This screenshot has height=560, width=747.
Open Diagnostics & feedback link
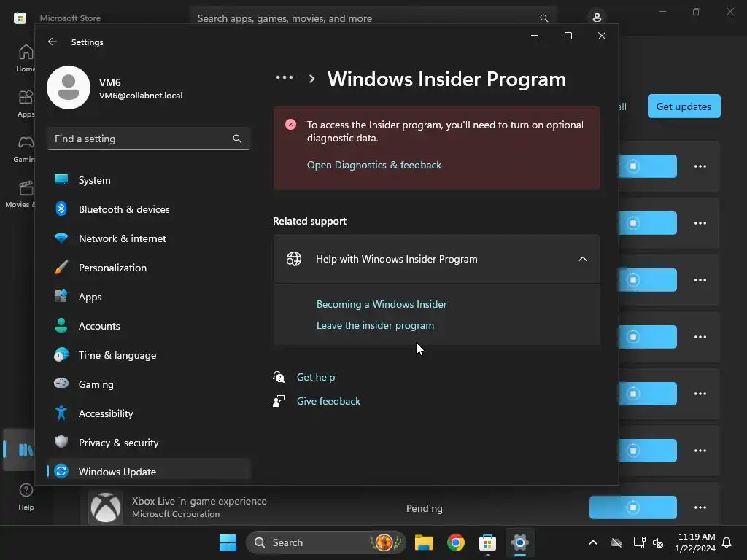(x=374, y=165)
